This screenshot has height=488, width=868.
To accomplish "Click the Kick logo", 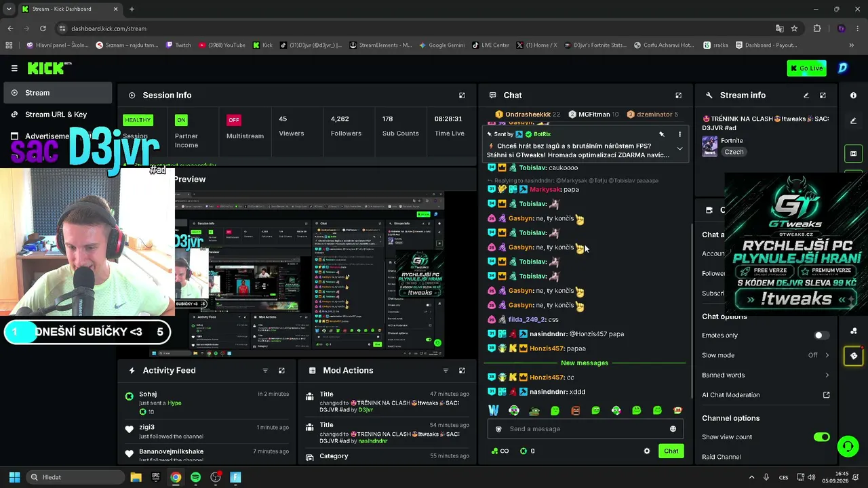I will [50, 68].
